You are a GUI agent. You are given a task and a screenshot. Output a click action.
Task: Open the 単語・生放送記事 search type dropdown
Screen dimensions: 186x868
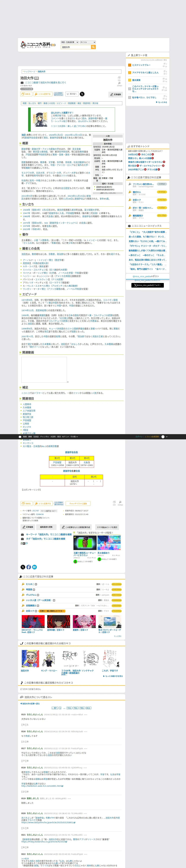point(70,42)
